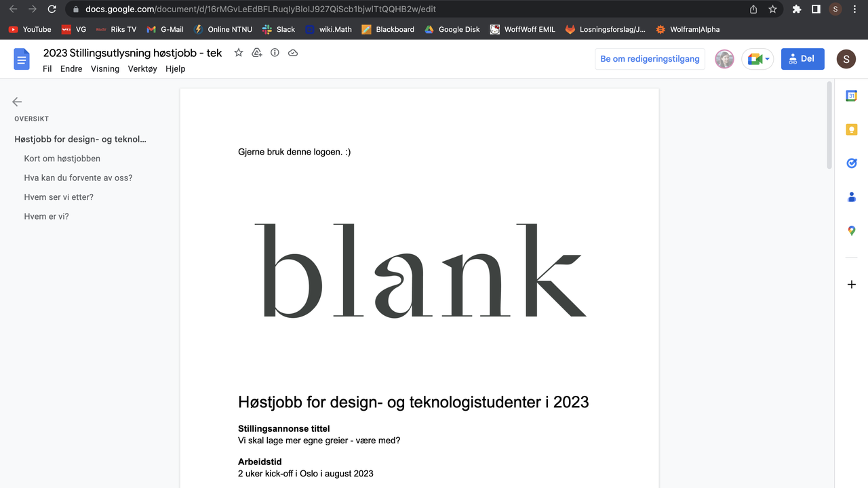Open the Visning menu

click(x=105, y=68)
